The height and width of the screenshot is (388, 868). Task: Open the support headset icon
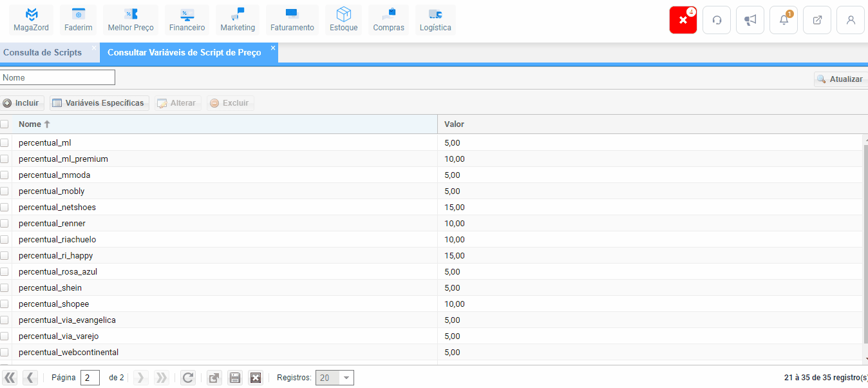[x=717, y=20]
